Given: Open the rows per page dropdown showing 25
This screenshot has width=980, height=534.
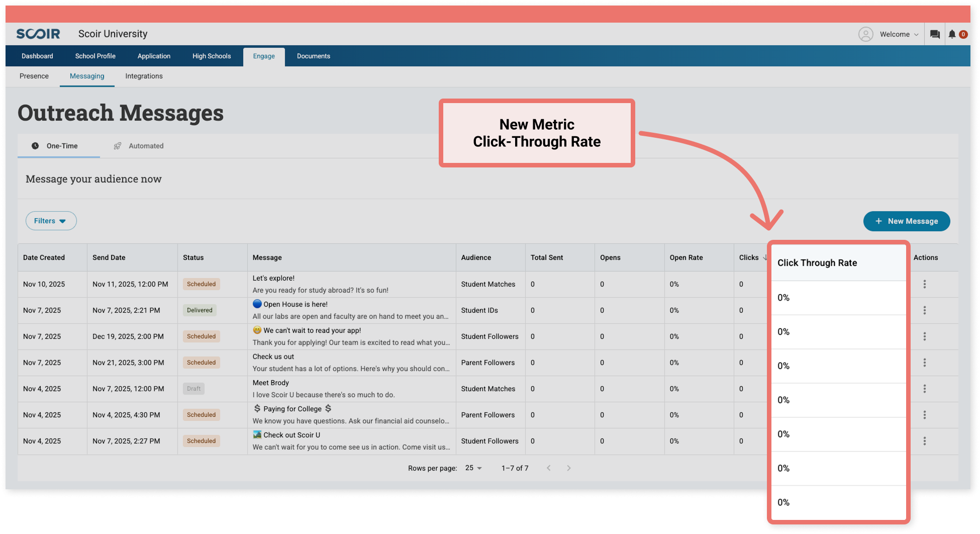Looking at the screenshot, I should (x=473, y=468).
